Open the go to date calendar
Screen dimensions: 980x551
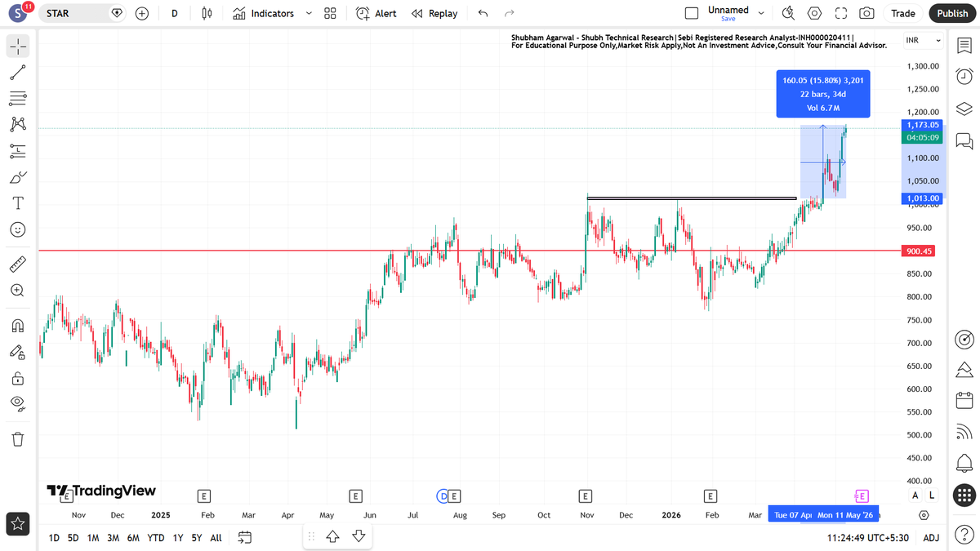click(x=245, y=537)
